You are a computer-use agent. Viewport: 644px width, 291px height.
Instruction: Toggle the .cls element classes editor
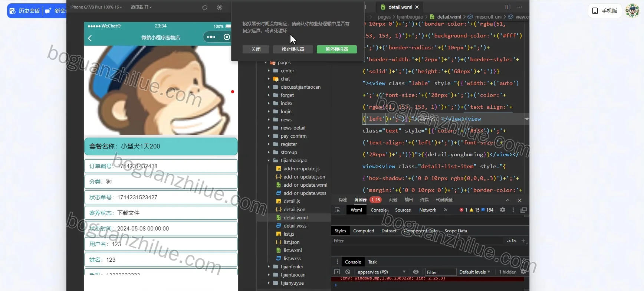coord(512,241)
